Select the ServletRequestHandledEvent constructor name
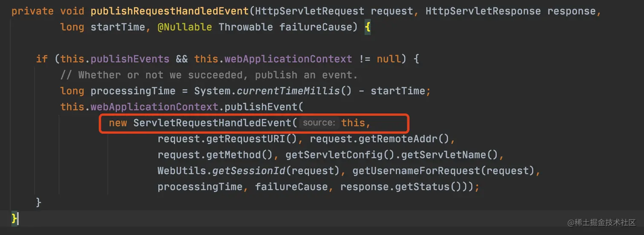 pos(212,123)
